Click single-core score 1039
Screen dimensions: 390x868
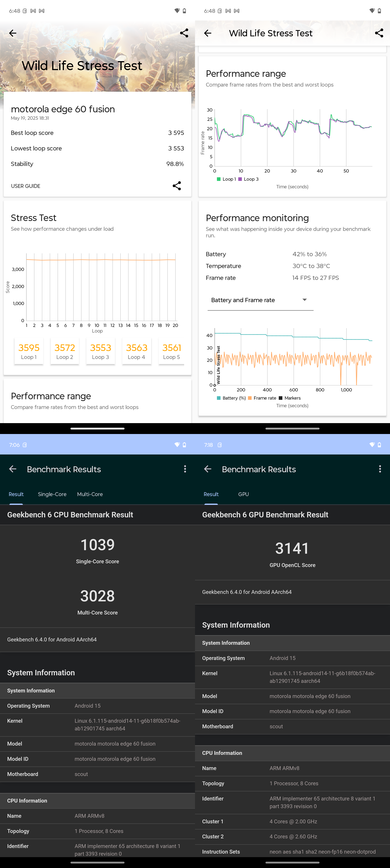[x=98, y=545]
